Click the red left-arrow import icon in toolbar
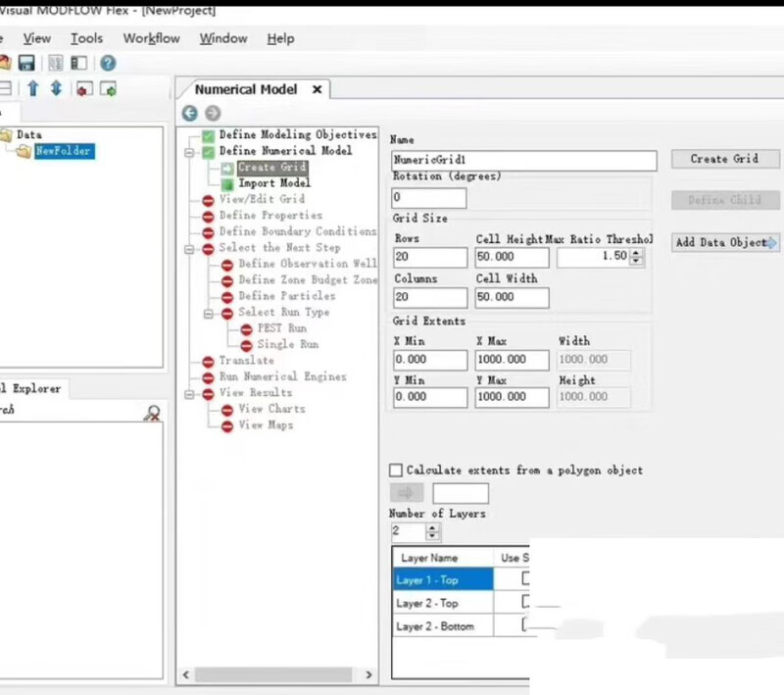This screenshot has width=784, height=695. 83,88
